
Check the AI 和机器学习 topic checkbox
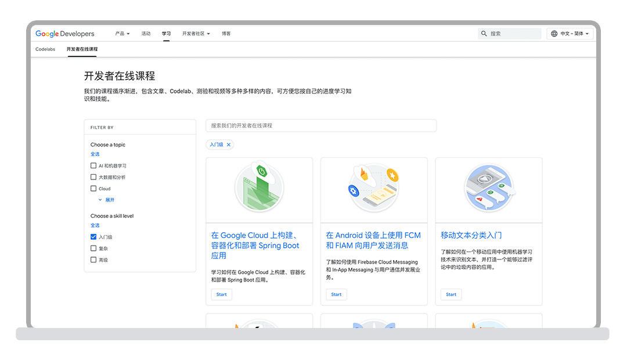coord(93,165)
